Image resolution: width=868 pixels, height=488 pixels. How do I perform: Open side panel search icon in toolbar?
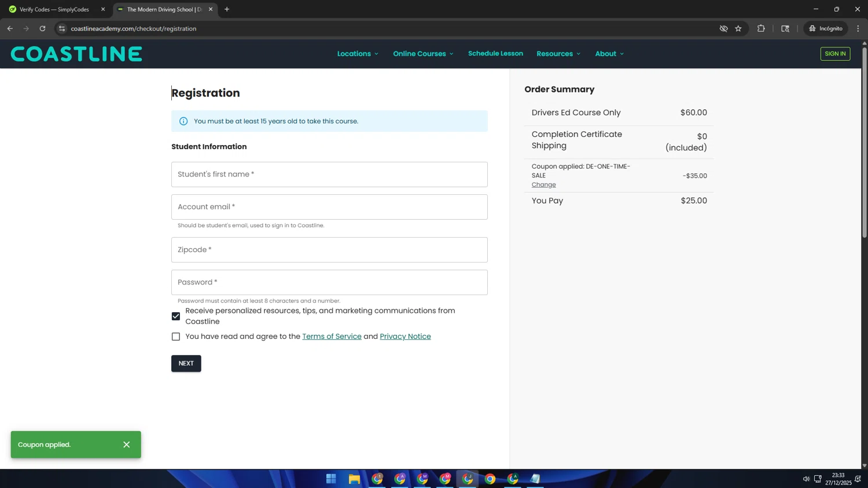(x=785, y=28)
